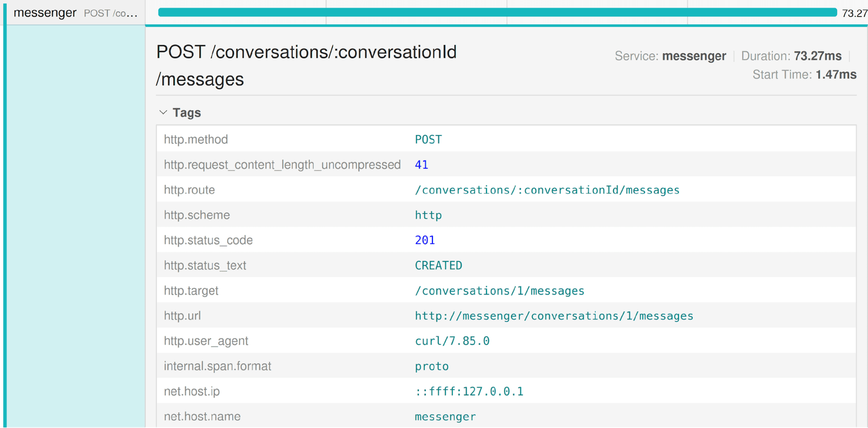This screenshot has height=428, width=868.
Task: Click the net.host.ip address value
Action: pyautogui.click(x=469, y=391)
